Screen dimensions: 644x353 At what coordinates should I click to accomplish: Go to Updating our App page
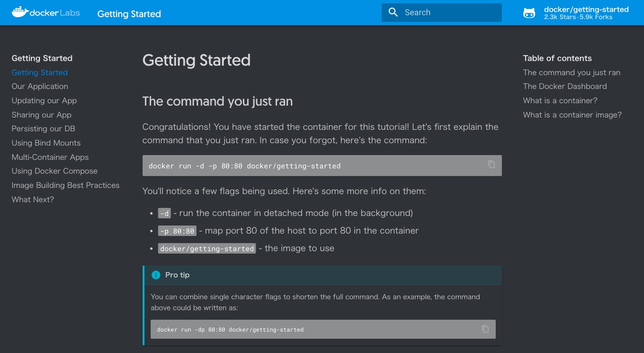44,100
